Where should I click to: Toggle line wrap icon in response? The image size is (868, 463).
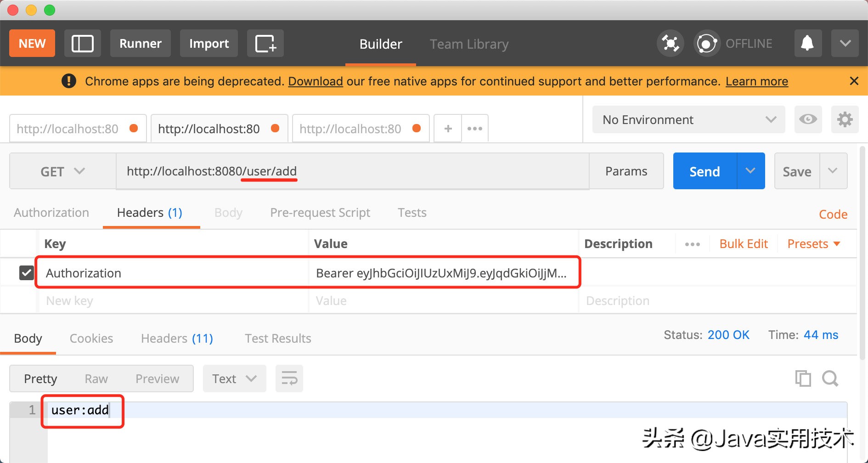[289, 378]
